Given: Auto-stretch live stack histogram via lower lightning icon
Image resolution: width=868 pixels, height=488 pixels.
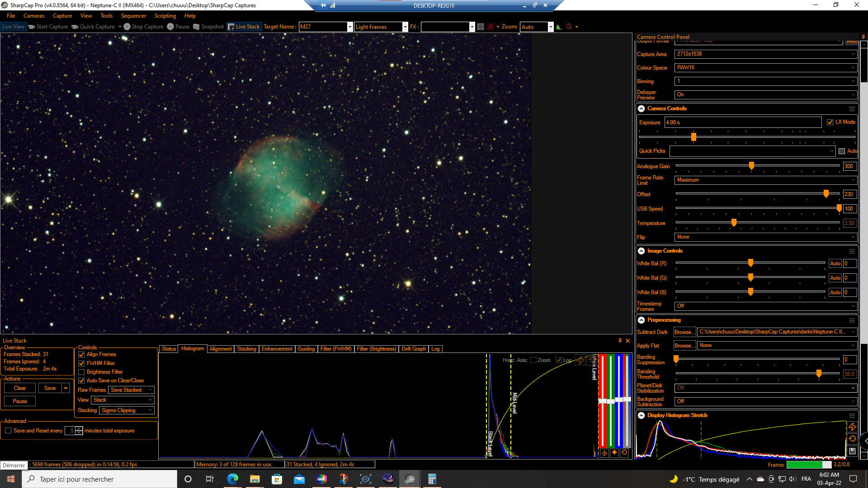Looking at the screenshot, I should tap(604, 453).
